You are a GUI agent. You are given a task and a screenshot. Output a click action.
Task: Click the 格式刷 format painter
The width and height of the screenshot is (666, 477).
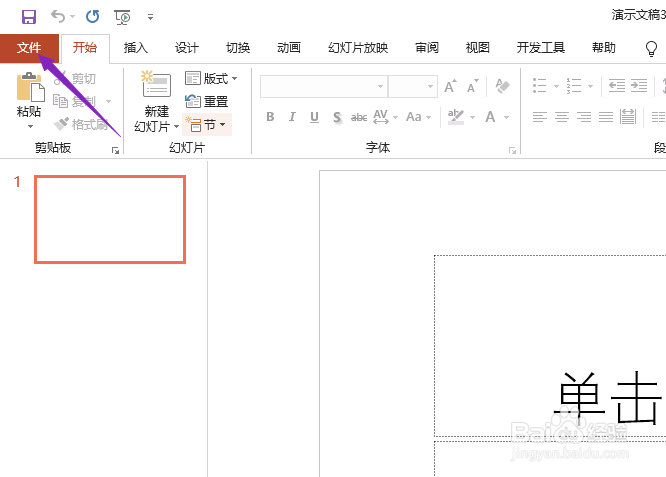pyautogui.click(x=81, y=124)
